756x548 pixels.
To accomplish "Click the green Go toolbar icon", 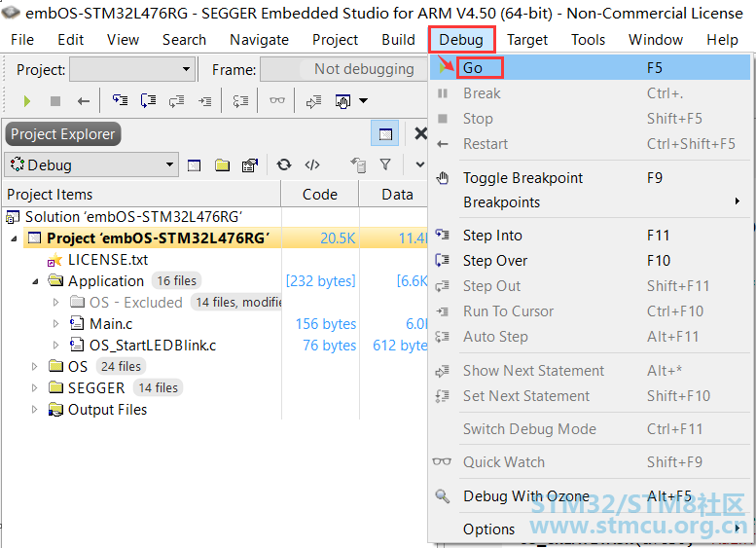I will [27, 101].
